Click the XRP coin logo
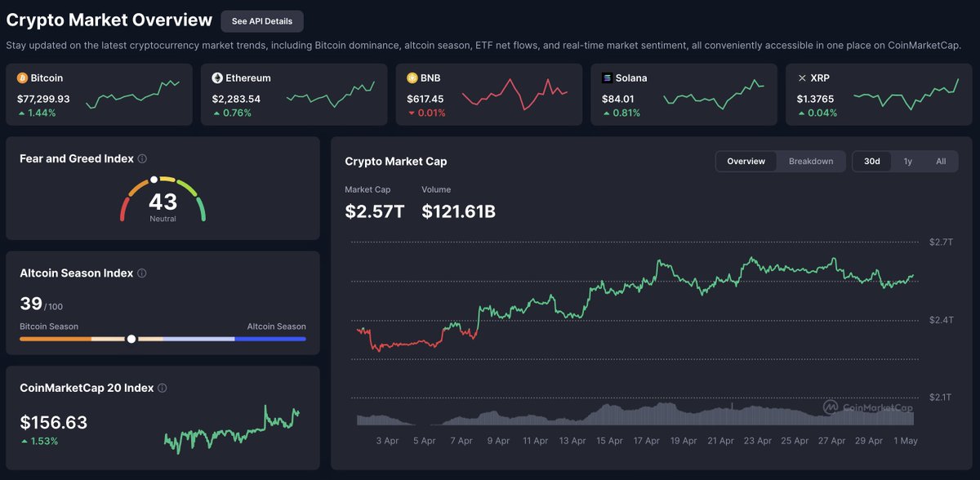This screenshot has width=980, height=480. pyautogui.click(x=802, y=78)
